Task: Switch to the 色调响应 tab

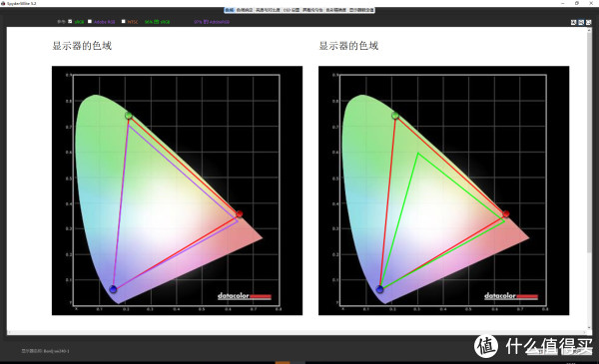Action: click(245, 10)
